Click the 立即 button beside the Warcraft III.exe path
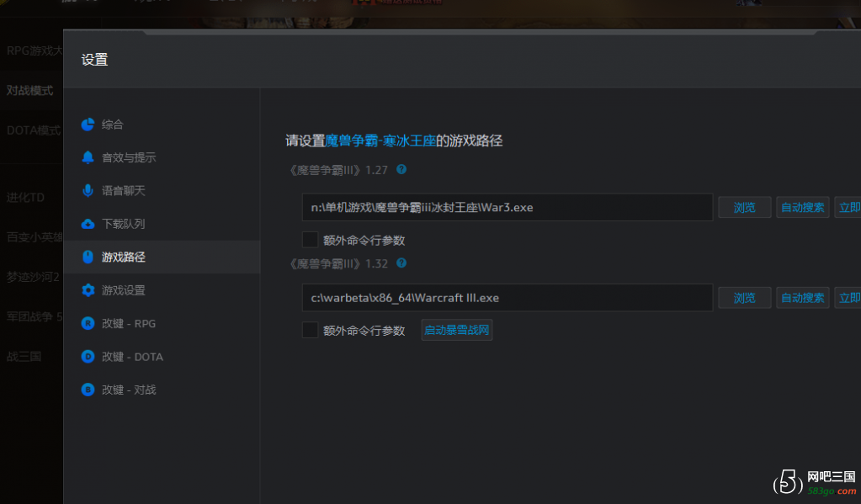 point(848,298)
